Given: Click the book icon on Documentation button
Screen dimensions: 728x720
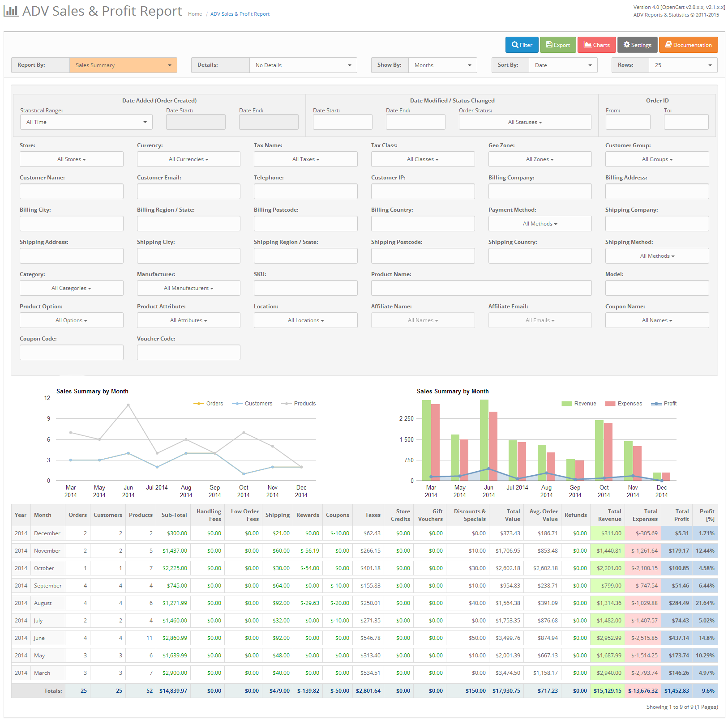Looking at the screenshot, I should tap(668, 45).
